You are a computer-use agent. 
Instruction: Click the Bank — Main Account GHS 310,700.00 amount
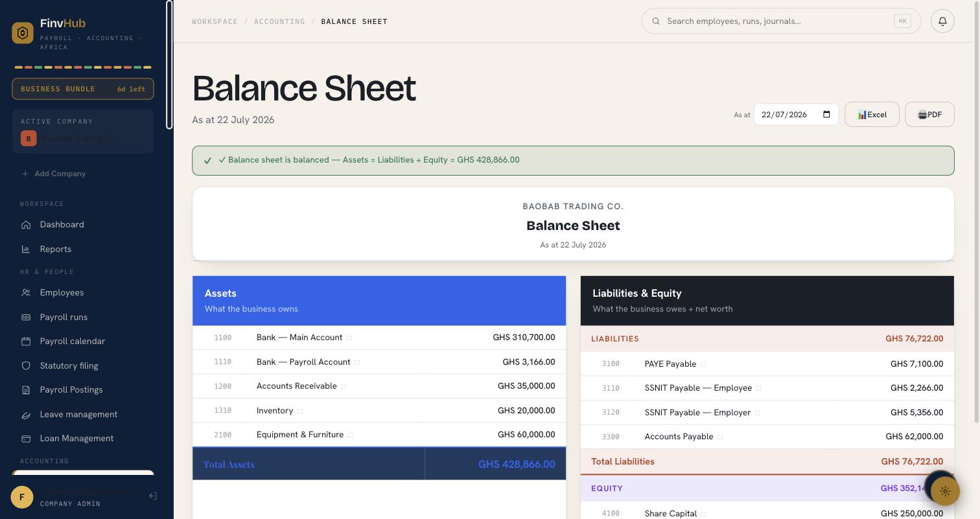pyautogui.click(x=524, y=338)
